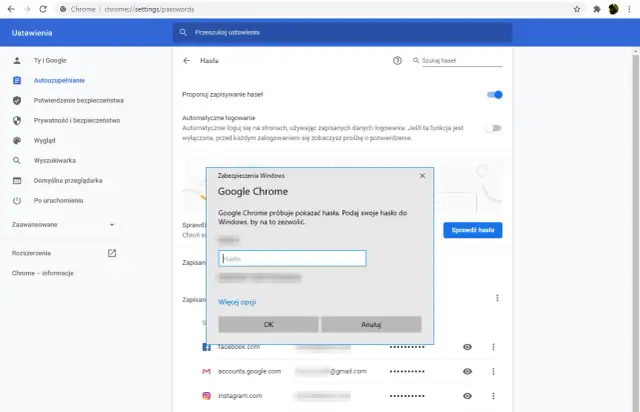Open more actions for the facebook.com password
The image size is (640, 412).
pyautogui.click(x=493, y=347)
